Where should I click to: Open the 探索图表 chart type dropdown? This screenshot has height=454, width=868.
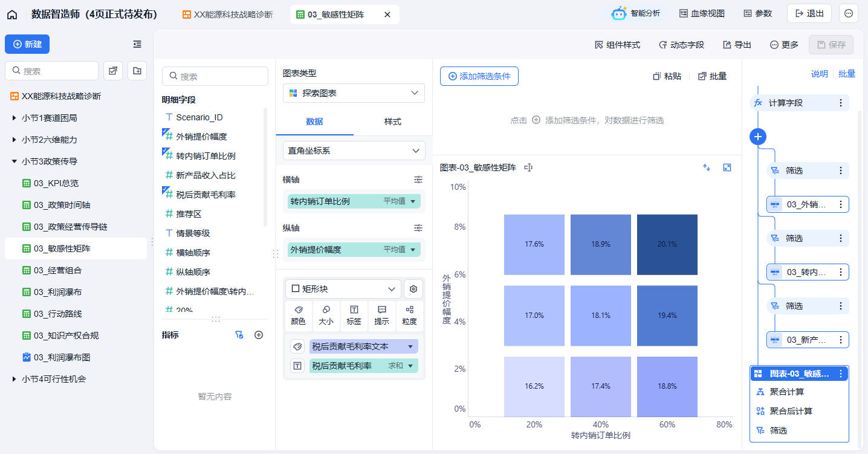click(x=354, y=93)
